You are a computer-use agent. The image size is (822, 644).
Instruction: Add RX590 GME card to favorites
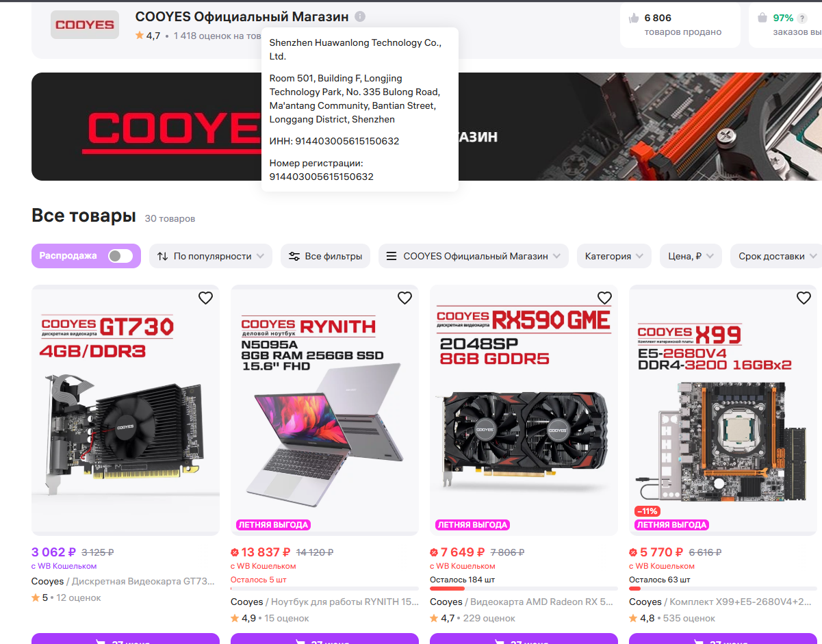(604, 298)
